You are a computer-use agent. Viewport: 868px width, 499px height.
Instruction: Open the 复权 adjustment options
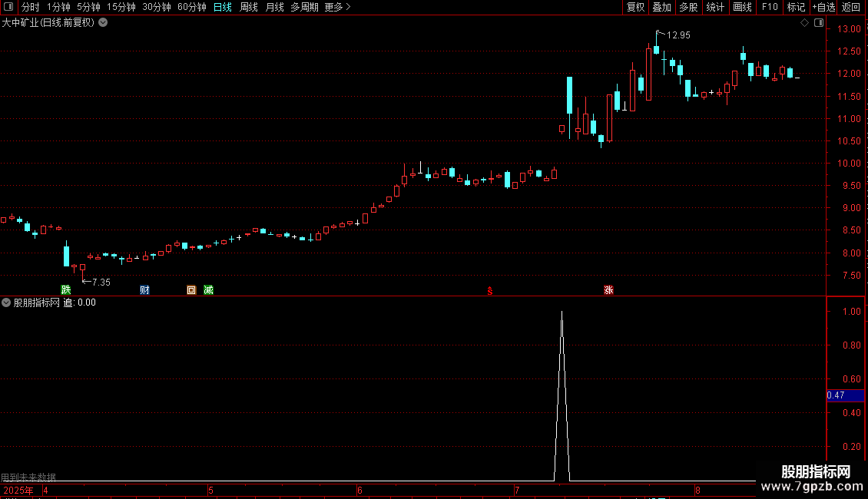tap(635, 7)
